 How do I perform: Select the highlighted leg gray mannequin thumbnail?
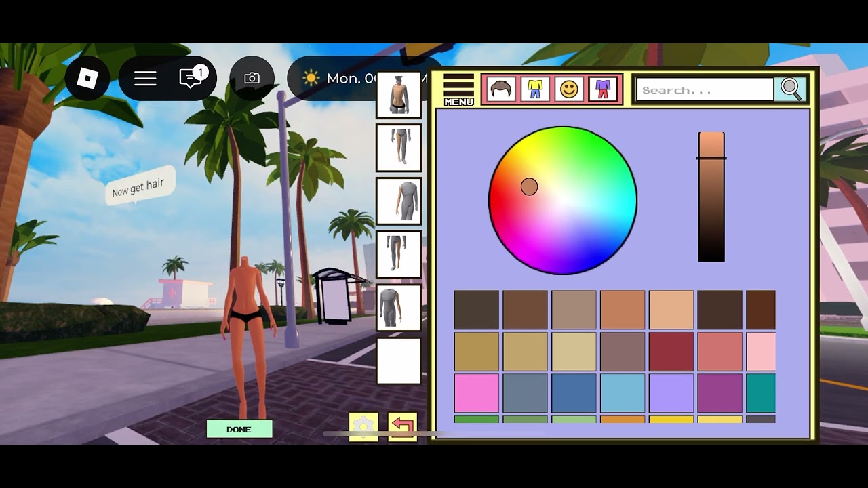click(399, 254)
